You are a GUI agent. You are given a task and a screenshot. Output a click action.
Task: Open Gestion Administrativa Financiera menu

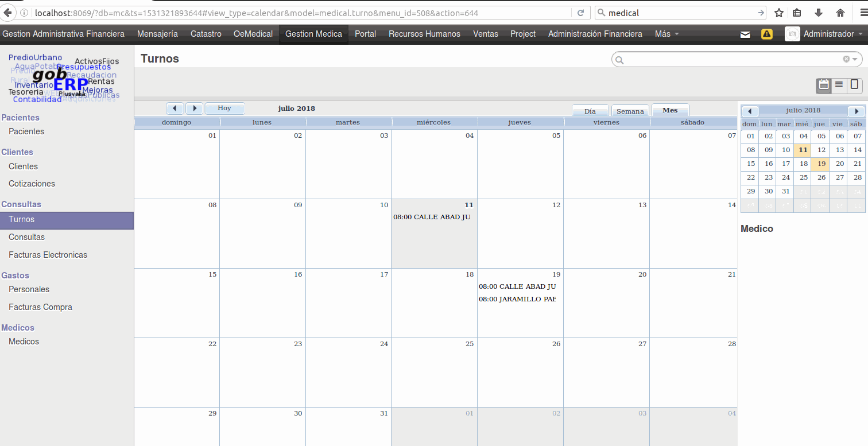(x=63, y=34)
